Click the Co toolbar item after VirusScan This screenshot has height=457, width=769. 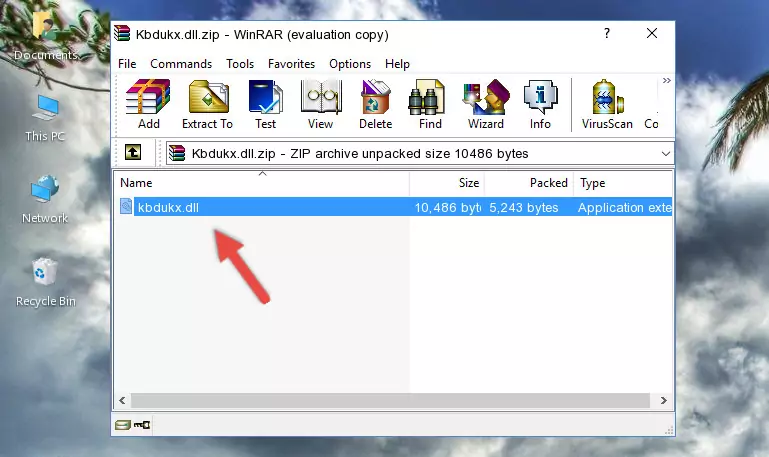(651, 124)
